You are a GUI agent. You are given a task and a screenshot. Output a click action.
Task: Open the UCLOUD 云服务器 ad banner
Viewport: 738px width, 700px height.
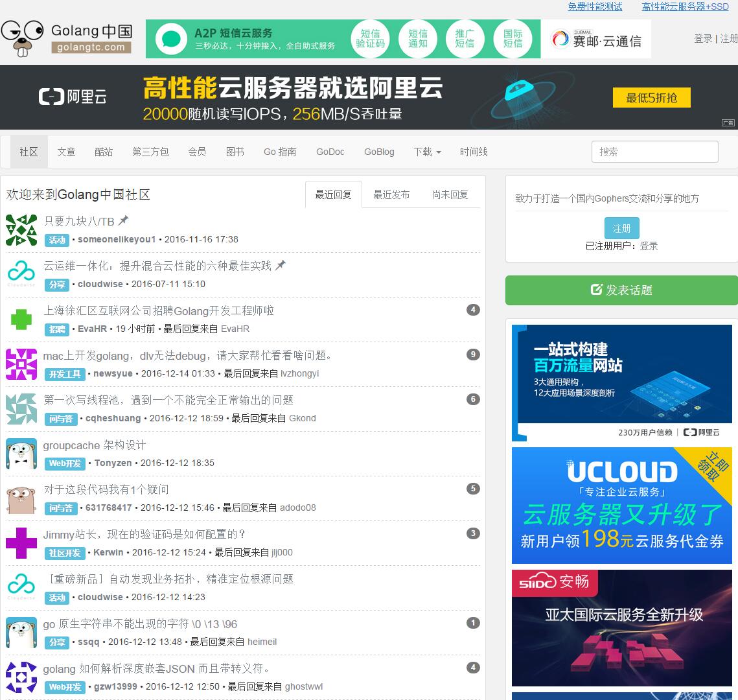622,505
